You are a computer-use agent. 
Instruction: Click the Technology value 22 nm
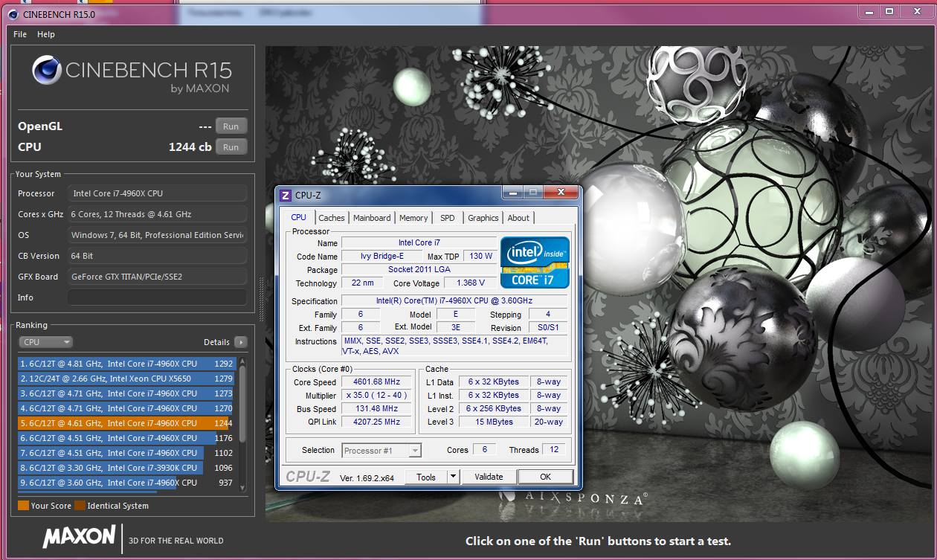click(362, 283)
